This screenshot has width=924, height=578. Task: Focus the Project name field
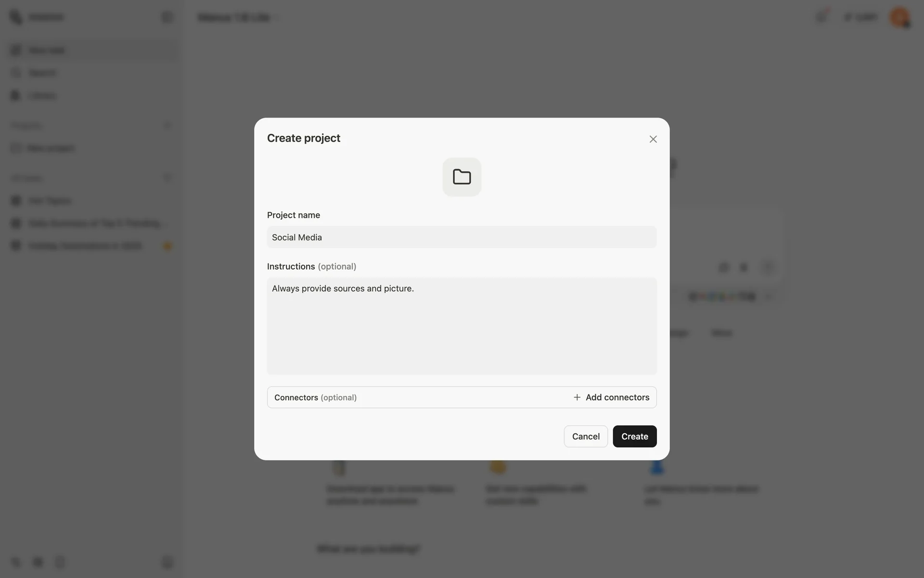(x=462, y=237)
